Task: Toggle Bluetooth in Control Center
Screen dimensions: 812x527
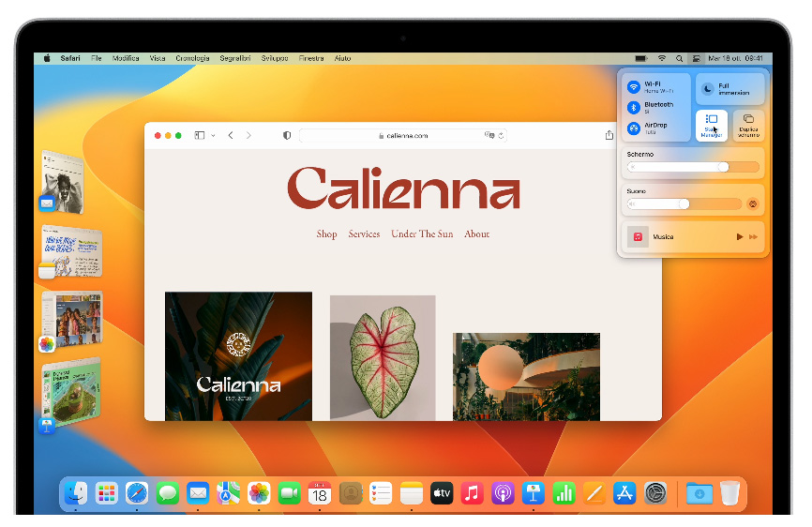Action: [635, 107]
